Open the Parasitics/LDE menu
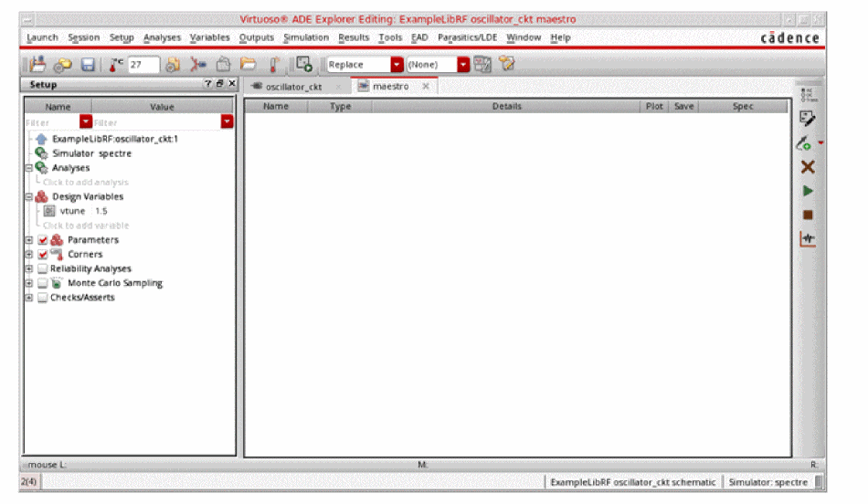This screenshot has width=868, height=504. point(467,37)
